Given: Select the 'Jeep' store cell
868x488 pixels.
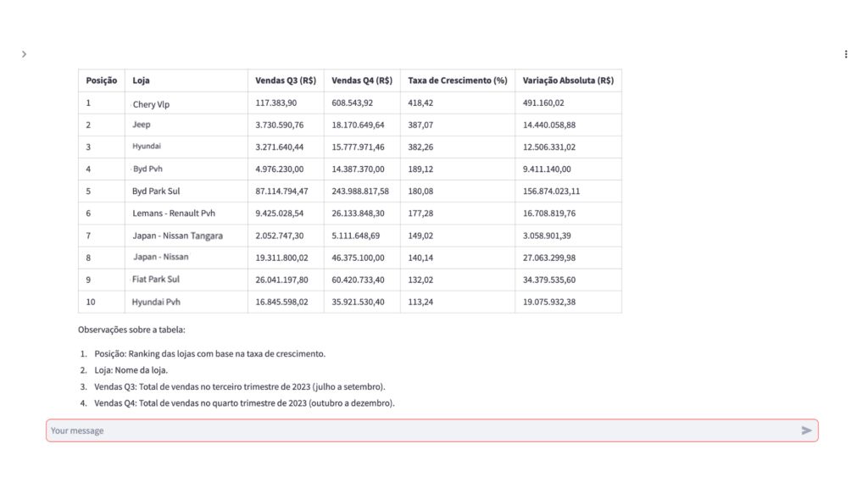Looking at the screenshot, I should [142, 125].
